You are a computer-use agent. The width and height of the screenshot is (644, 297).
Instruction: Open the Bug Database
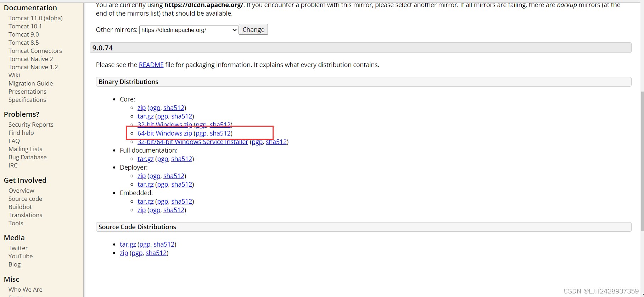[28, 157]
